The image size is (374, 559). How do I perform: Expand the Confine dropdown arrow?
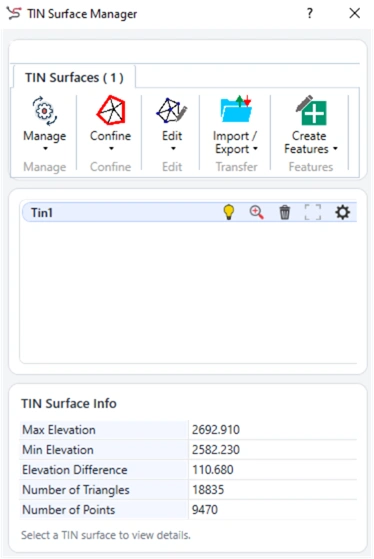point(111,149)
